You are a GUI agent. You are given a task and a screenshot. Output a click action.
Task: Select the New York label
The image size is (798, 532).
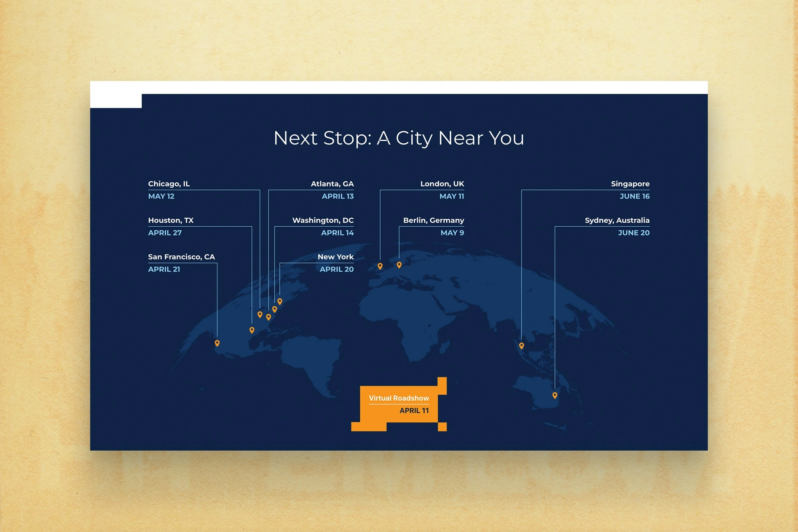point(336,257)
